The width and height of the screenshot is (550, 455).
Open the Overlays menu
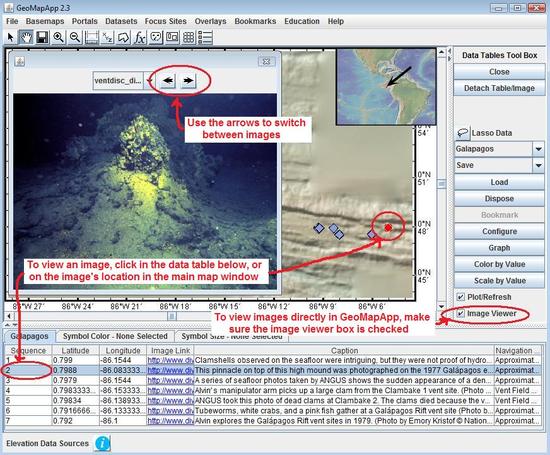coord(210,21)
